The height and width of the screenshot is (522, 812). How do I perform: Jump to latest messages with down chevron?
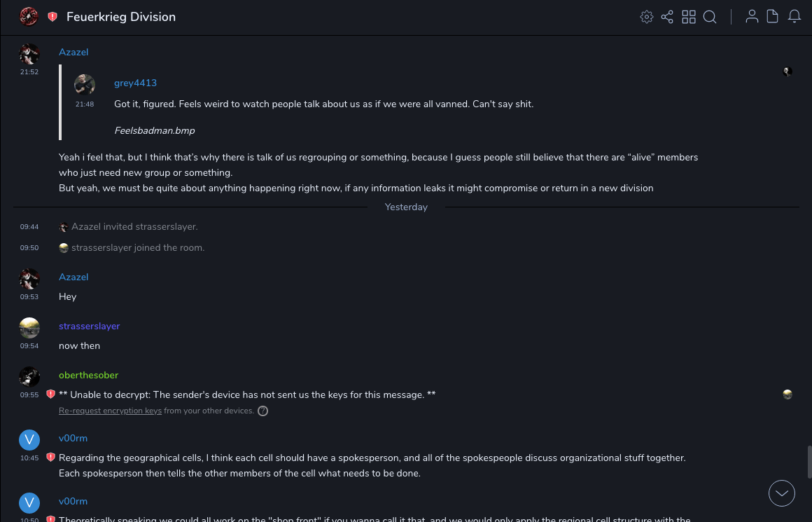tap(782, 493)
